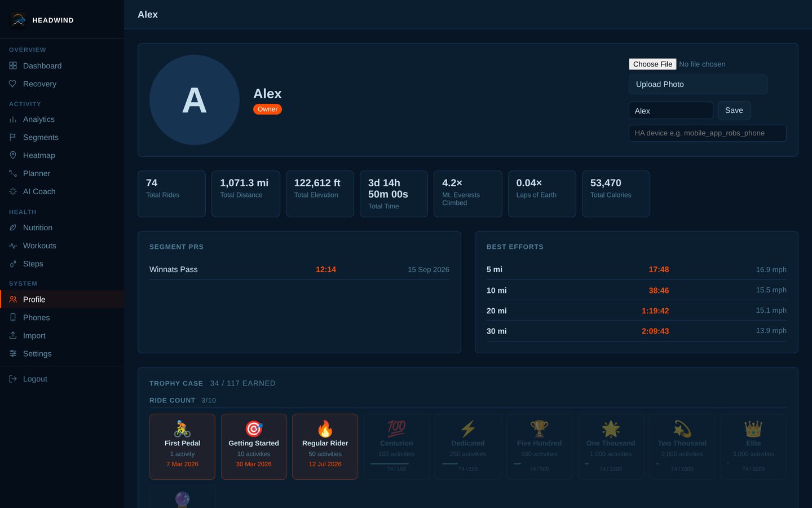
Task: Click the Settings sliders icon
Action: click(x=13, y=353)
